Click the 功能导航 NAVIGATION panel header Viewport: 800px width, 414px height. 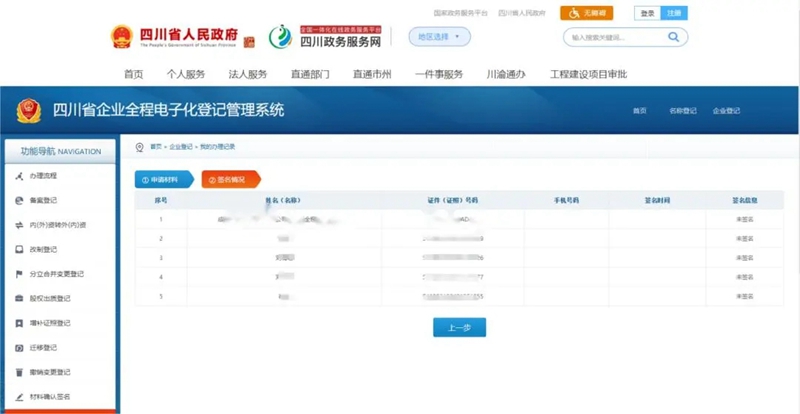point(60,152)
